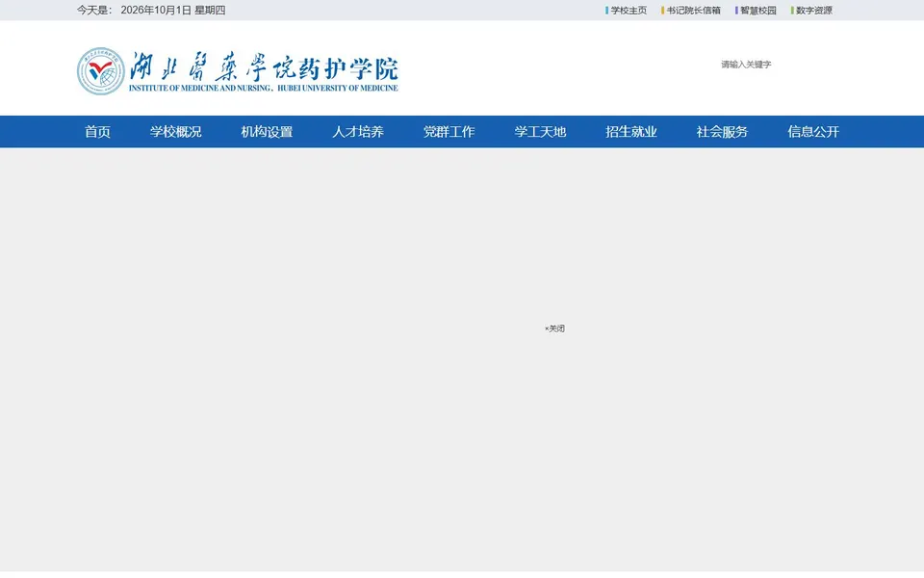924x578 pixels.
Task: Open the 学校概况 menu
Action: pos(175,132)
